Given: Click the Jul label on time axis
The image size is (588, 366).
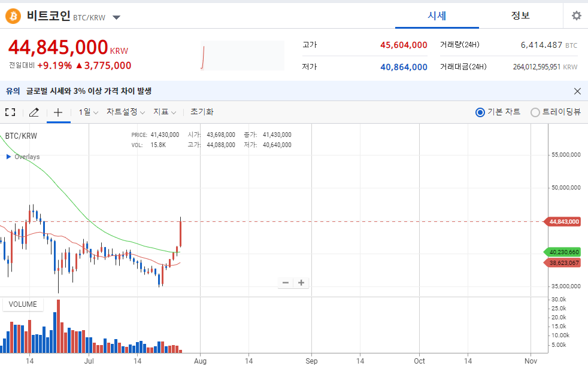Looking at the screenshot, I should point(89,361).
